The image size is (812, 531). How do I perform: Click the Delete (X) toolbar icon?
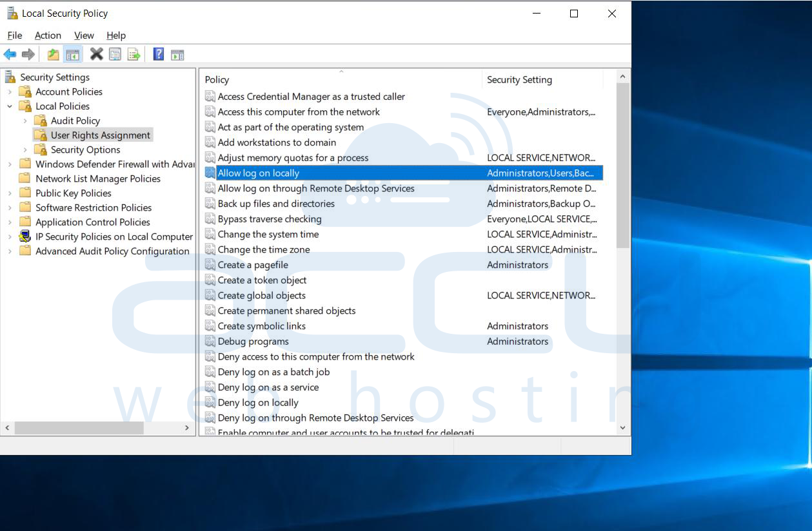[96, 54]
